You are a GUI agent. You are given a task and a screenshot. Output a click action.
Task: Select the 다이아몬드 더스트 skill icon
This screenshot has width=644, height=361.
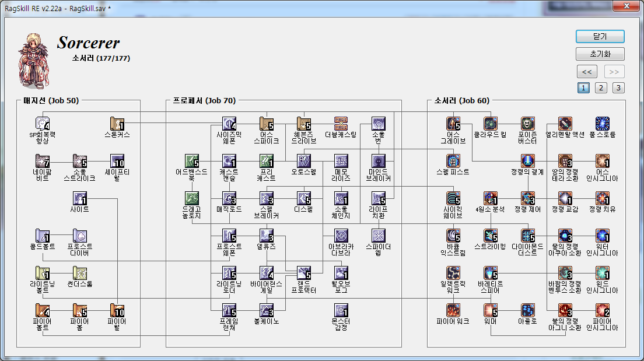tap(528, 236)
